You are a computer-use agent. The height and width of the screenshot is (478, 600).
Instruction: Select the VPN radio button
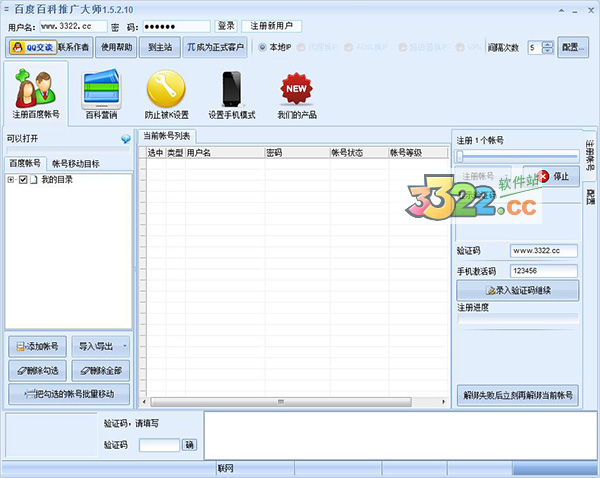461,47
